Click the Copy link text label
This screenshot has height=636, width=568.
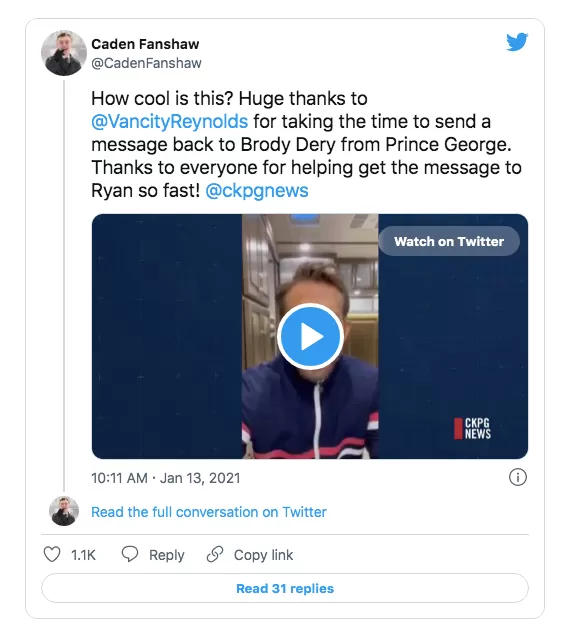[x=263, y=555]
